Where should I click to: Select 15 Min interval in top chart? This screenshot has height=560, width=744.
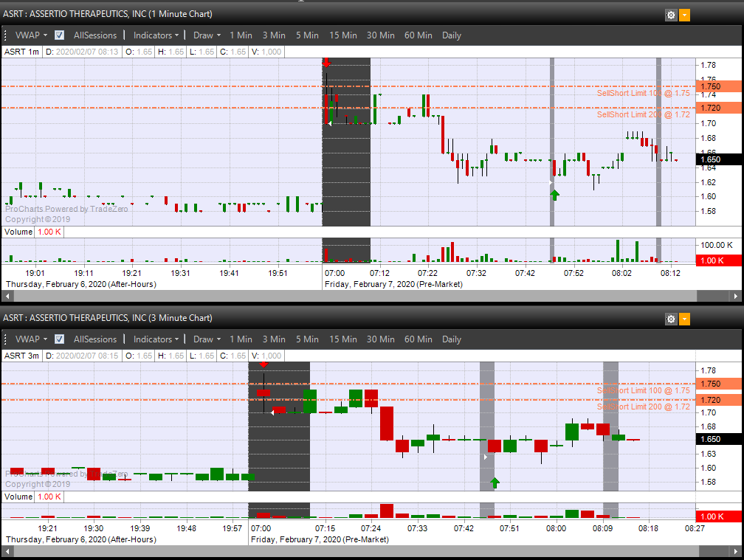coord(343,35)
